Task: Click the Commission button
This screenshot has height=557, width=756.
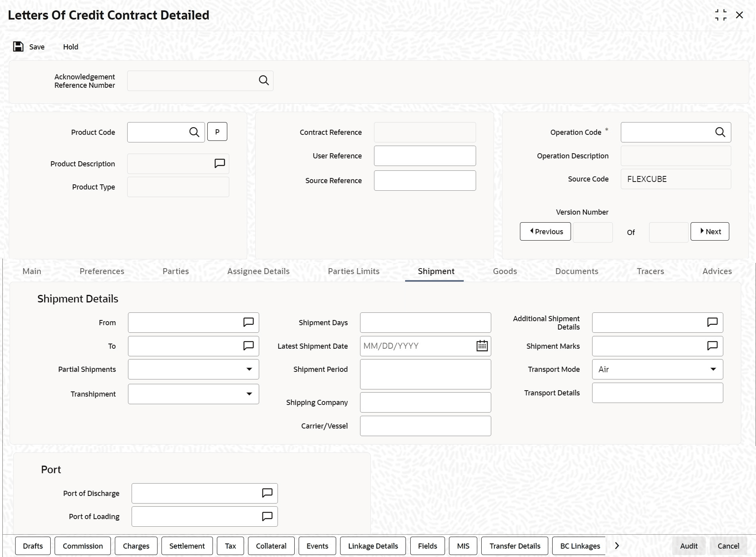Action: point(83,546)
